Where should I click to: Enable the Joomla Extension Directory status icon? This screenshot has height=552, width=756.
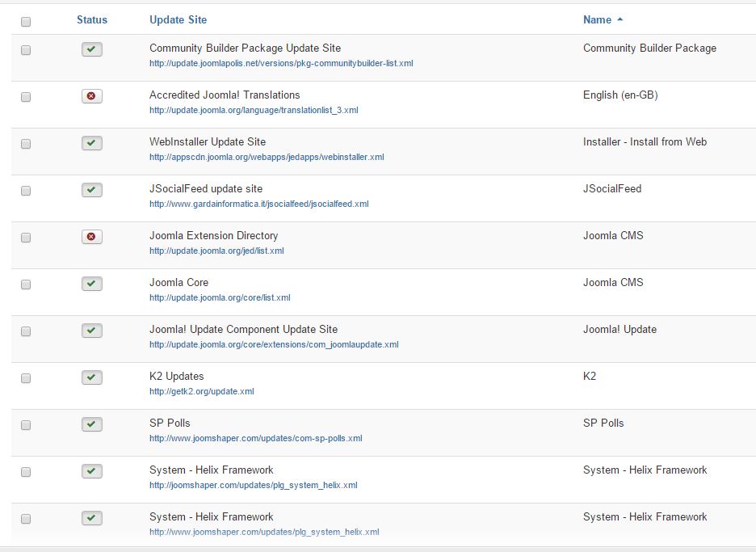(91, 237)
